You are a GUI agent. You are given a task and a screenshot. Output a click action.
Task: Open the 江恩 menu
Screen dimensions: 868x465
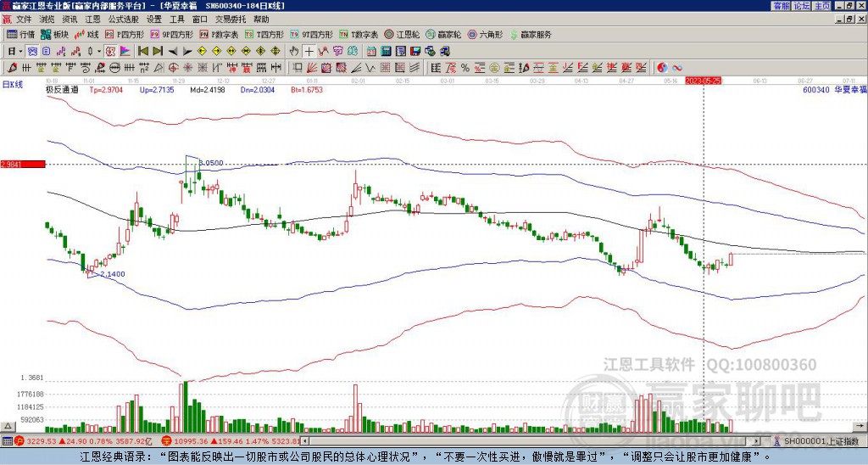(93, 20)
